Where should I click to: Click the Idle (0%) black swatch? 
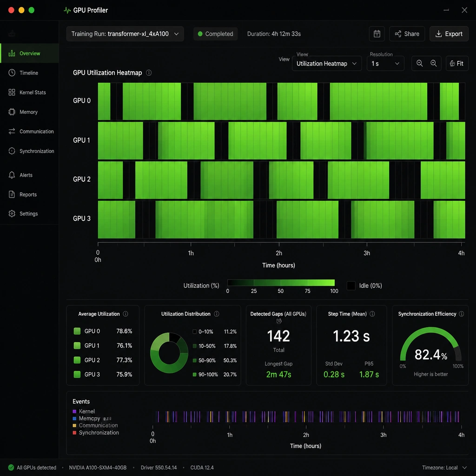(x=351, y=286)
